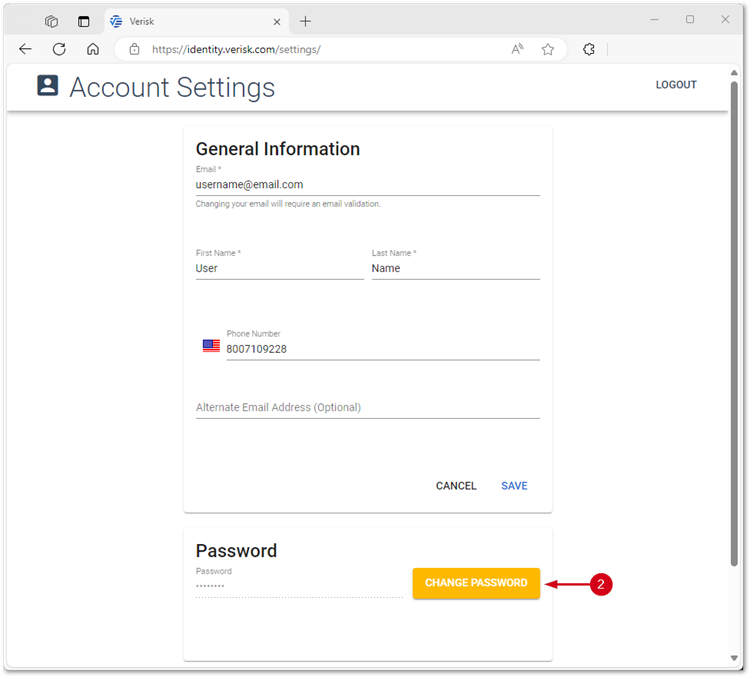
Task: Save the general information changes
Action: tap(514, 486)
